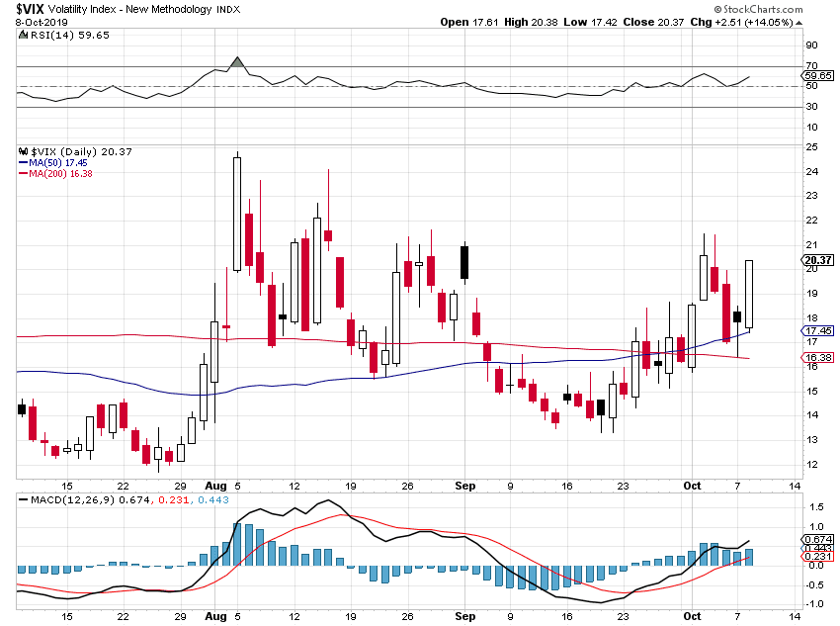
Task: Click the MACD(12,26,9) 0.674 legend text
Action: (90, 499)
